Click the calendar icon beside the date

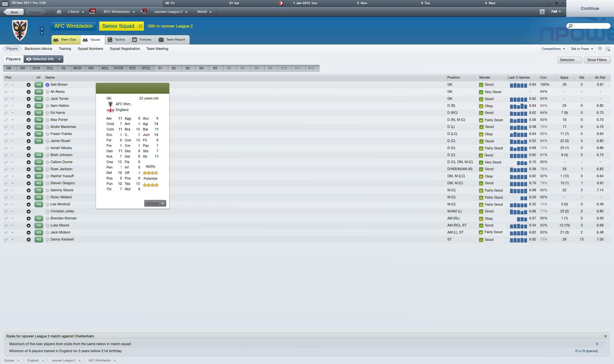(x=5, y=3)
